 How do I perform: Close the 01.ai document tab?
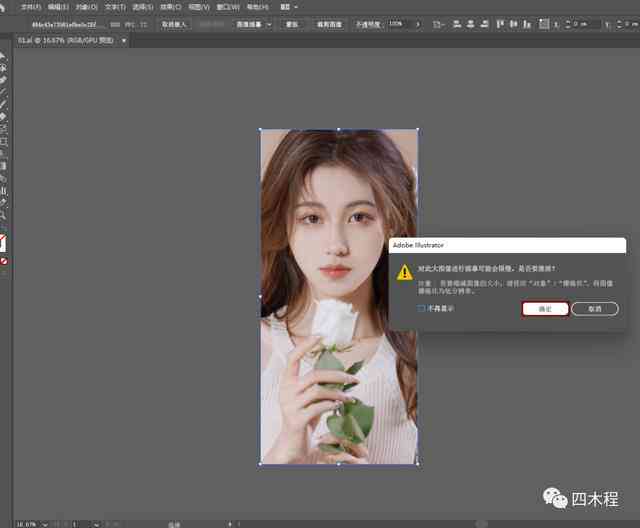pyautogui.click(x=124, y=41)
